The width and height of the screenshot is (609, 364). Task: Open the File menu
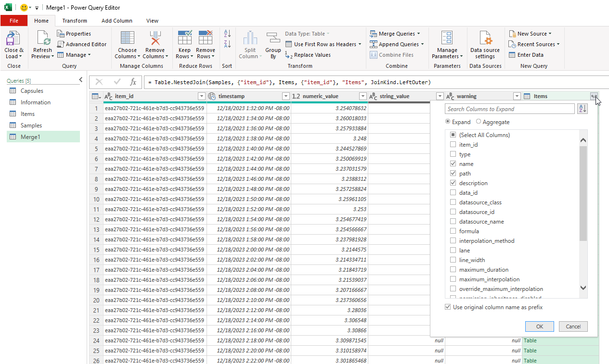(14, 21)
